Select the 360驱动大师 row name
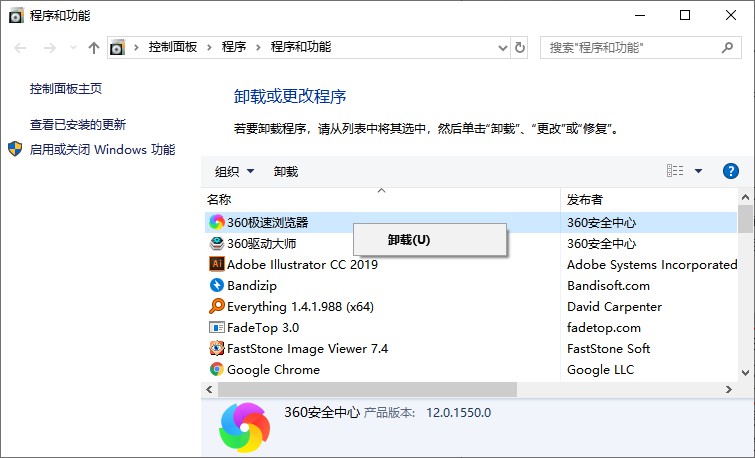755x458 pixels. click(x=261, y=244)
